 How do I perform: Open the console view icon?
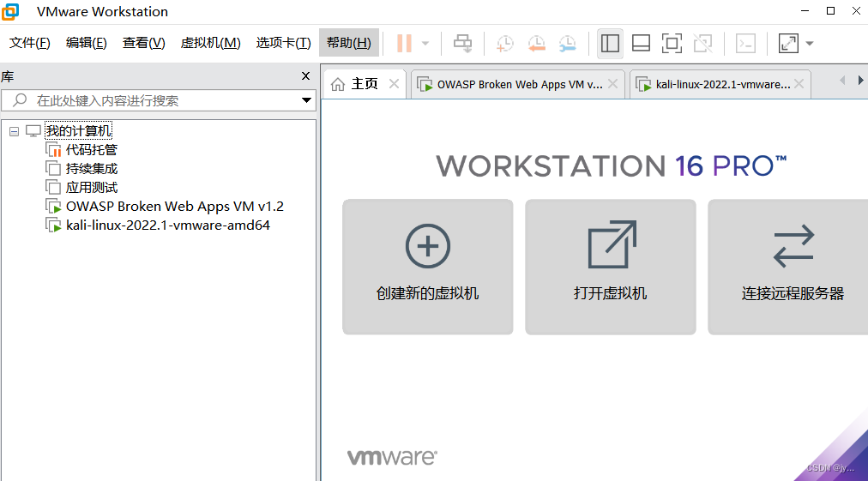pyautogui.click(x=745, y=43)
